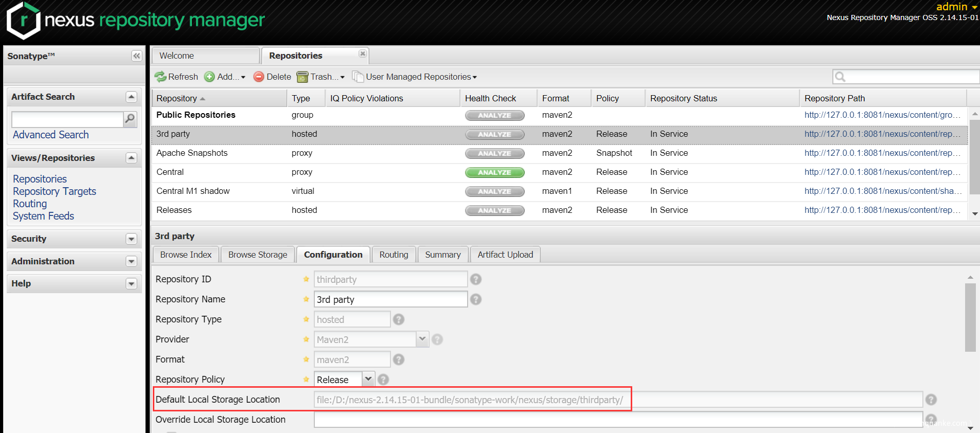This screenshot has height=433, width=980.
Task: Close the Repositories tab
Action: [363, 53]
